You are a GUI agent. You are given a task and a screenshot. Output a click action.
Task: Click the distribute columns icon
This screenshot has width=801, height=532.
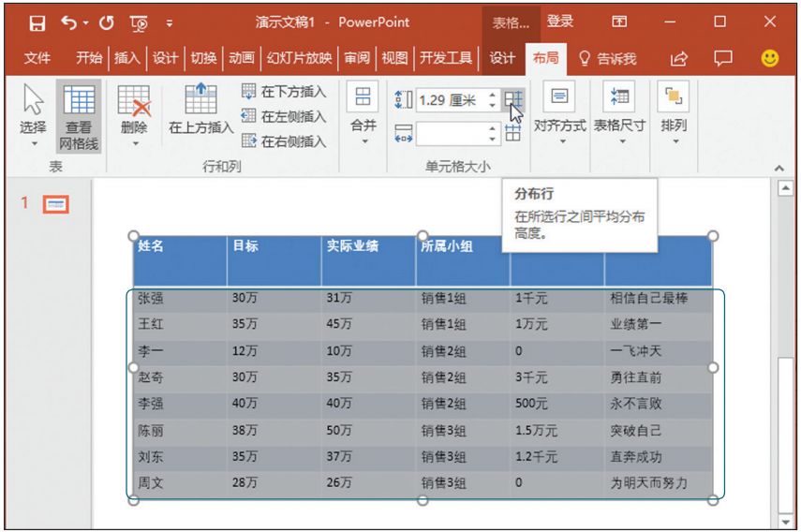tap(512, 134)
